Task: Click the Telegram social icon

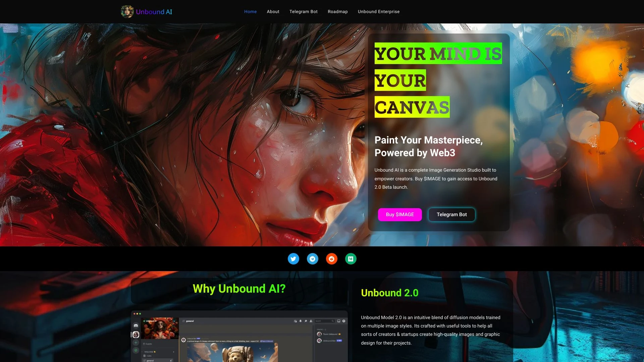Action: coord(312,258)
